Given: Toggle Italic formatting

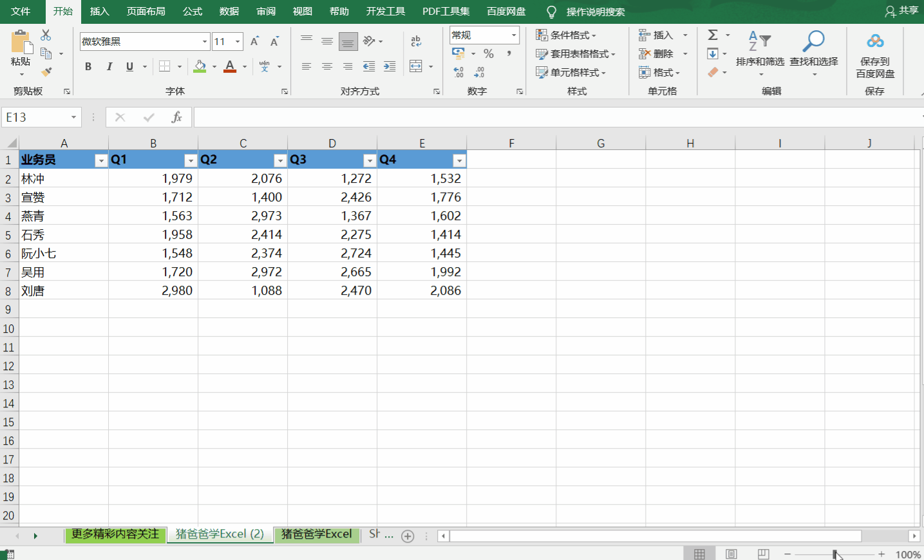Looking at the screenshot, I should pos(109,66).
